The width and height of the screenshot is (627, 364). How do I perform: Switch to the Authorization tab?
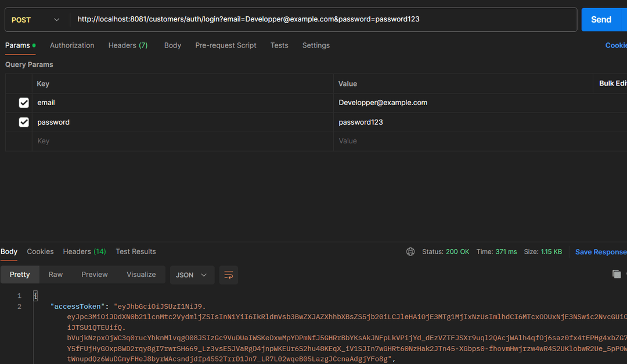72,45
